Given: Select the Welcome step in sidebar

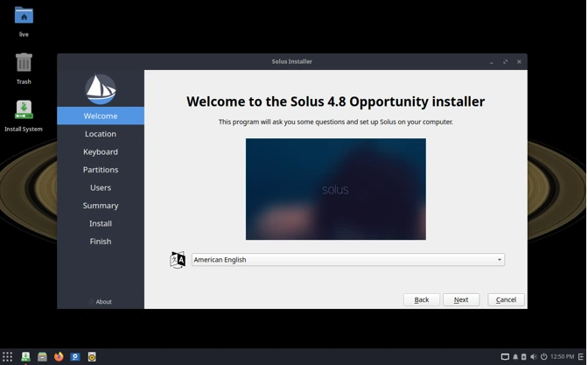Looking at the screenshot, I should coord(101,116).
